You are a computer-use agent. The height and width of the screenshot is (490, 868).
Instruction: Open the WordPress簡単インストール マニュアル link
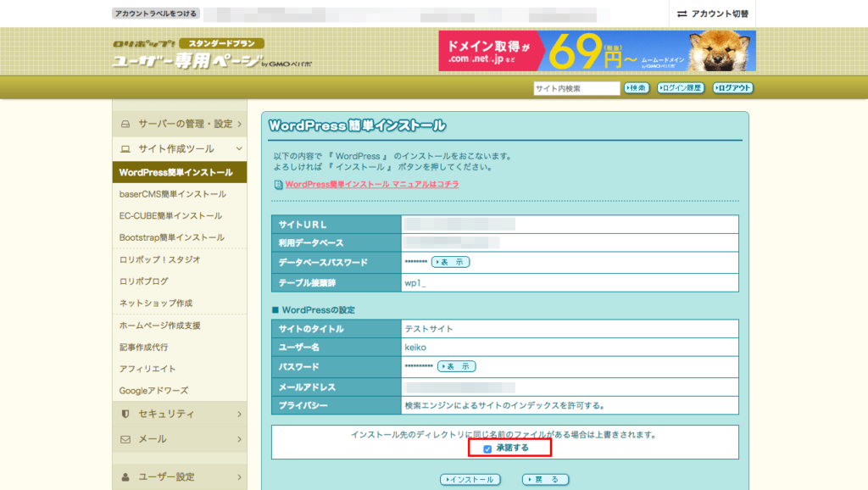[372, 184]
